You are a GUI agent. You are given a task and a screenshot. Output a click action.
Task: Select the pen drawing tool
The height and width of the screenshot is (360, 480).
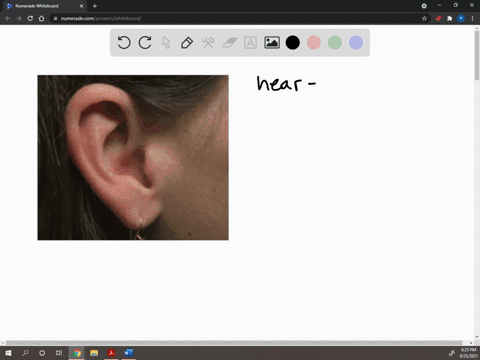click(187, 43)
